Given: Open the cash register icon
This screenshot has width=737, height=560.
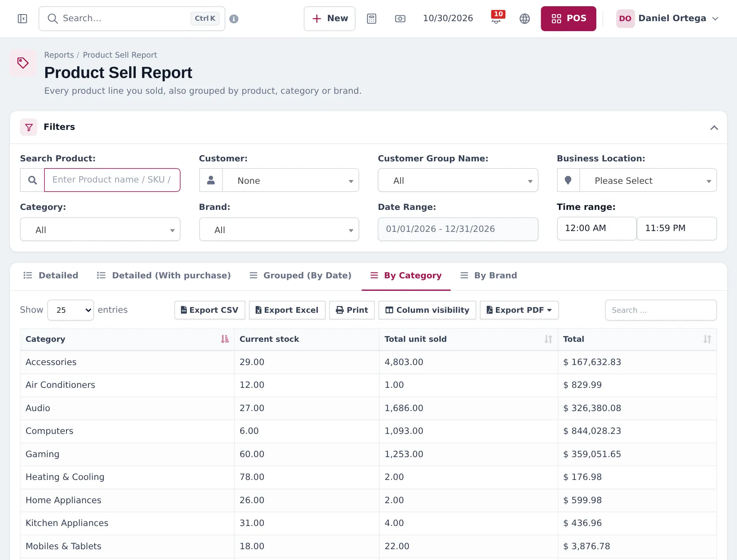Looking at the screenshot, I should tap(400, 19).
